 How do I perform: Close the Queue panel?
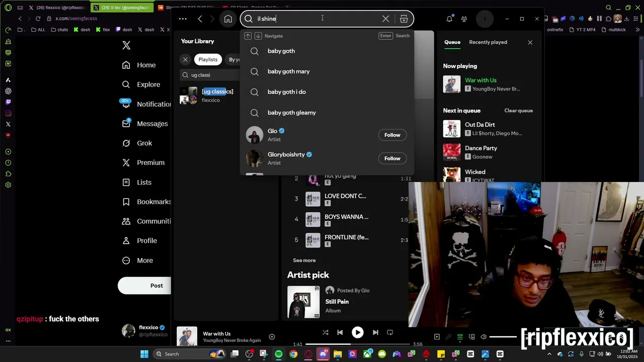click(x=530, y=42)
